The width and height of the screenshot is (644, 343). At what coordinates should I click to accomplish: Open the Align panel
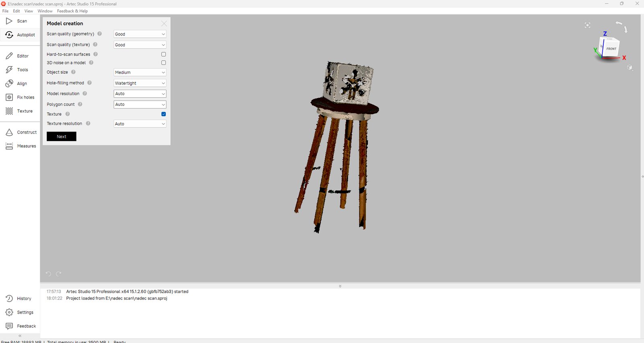(20, 84)
